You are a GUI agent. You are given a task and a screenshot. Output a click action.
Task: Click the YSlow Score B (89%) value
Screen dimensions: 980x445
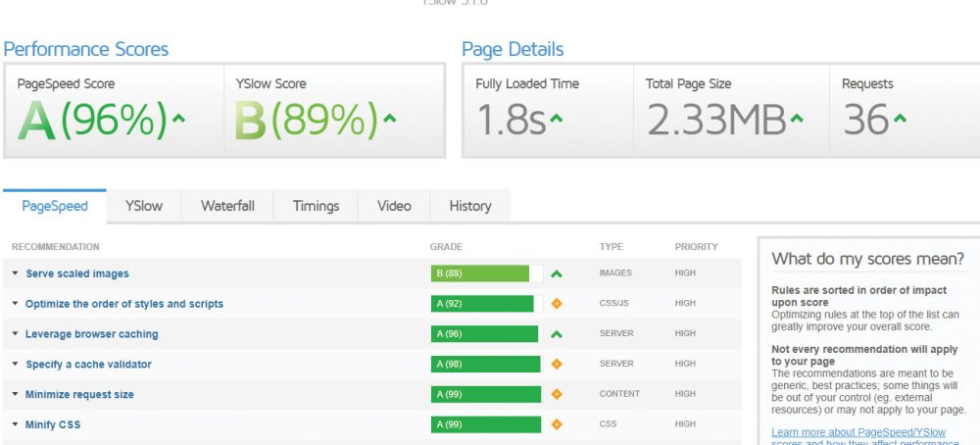click(307, 120)
